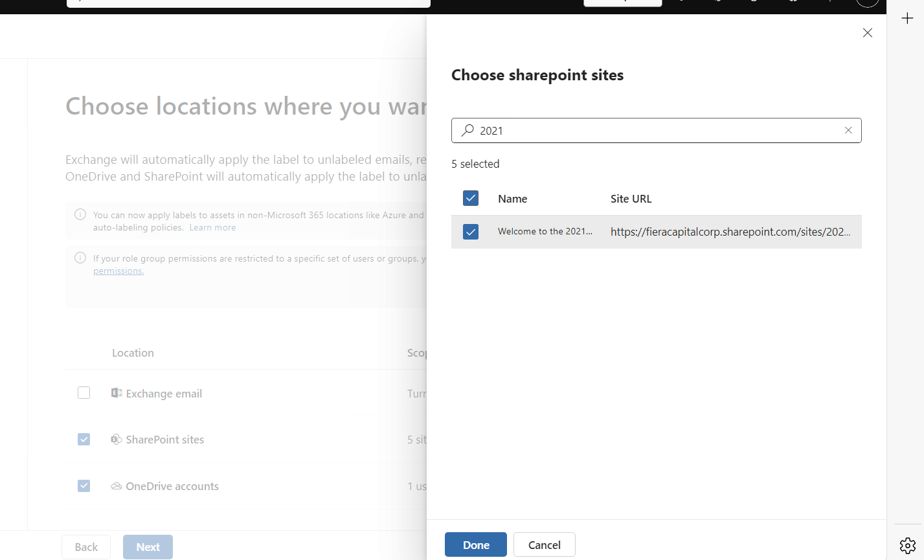Toggle the select-all checkbox in the Name header
The image size is (924, 560).
click(x=471, y=198)
